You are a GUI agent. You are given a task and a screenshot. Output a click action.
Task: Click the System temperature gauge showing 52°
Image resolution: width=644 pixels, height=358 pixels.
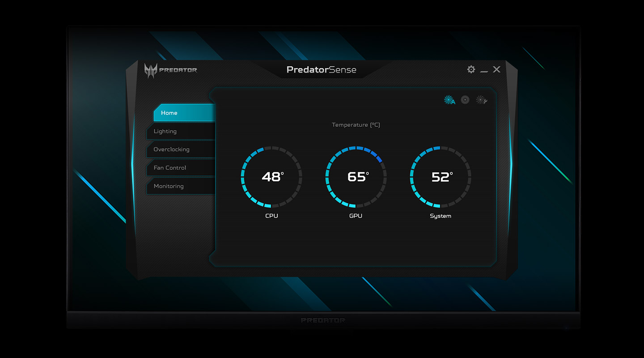point(441,177)
